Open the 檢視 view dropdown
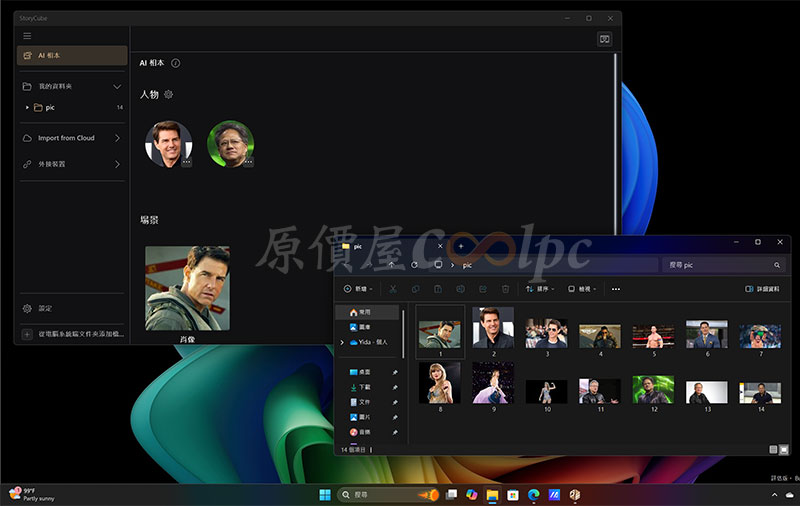800x506 pixels. click(582, 289)
